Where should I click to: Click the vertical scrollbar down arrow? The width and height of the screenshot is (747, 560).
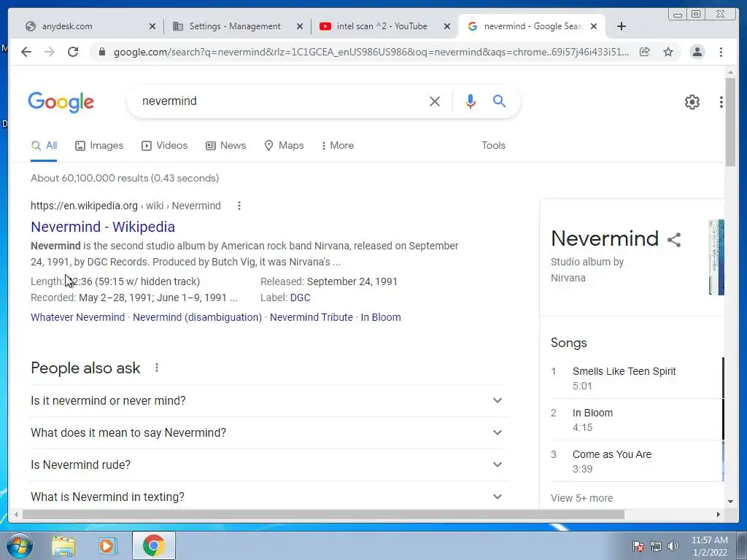click(x=730, y=502)
